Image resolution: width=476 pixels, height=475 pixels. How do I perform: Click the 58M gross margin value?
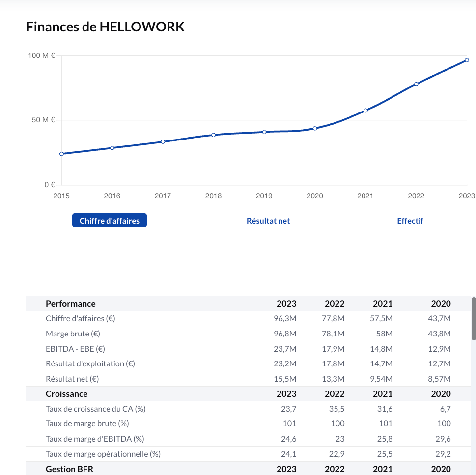384,334
